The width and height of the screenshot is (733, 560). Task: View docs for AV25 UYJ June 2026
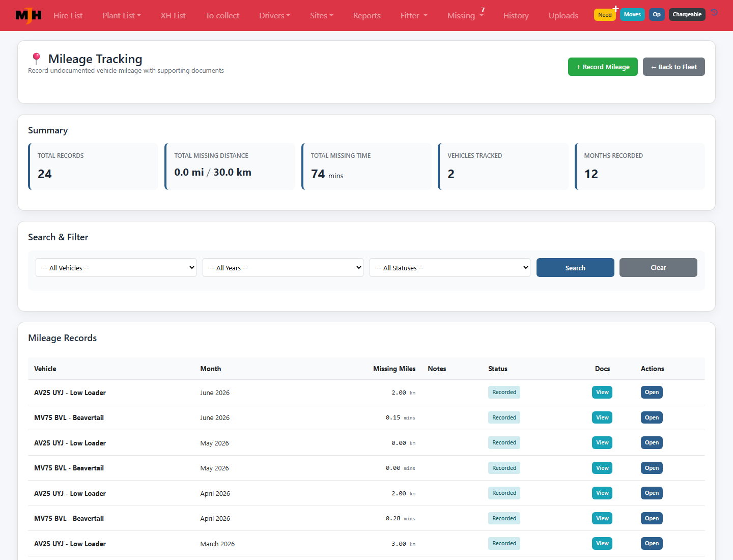pyautogui.click(x=602, y=392)
